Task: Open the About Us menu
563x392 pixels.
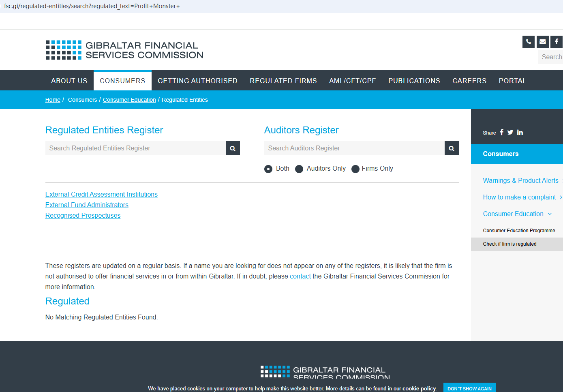Action: click(69, 81)
